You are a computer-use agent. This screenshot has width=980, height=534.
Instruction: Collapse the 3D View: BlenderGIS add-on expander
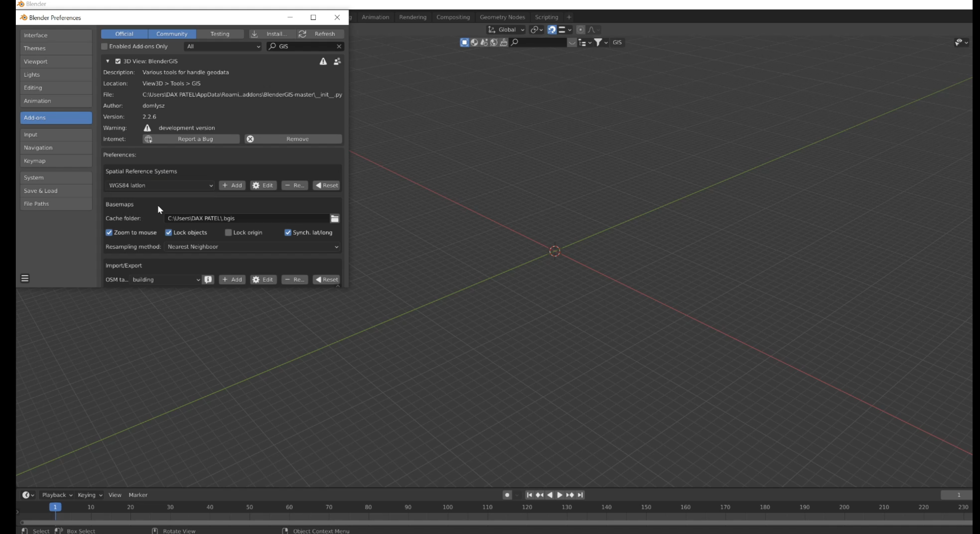click(x=108, y=61)
